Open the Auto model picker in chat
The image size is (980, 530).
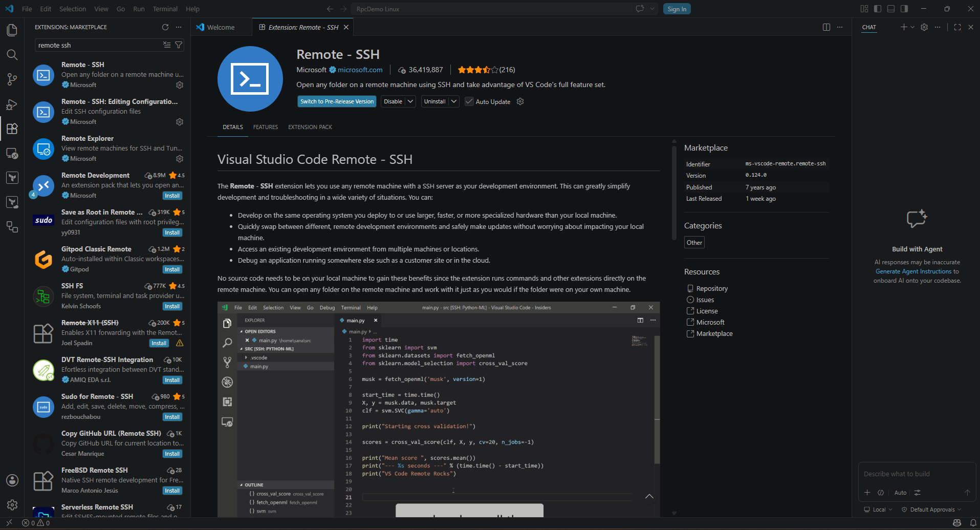[900, 493]
